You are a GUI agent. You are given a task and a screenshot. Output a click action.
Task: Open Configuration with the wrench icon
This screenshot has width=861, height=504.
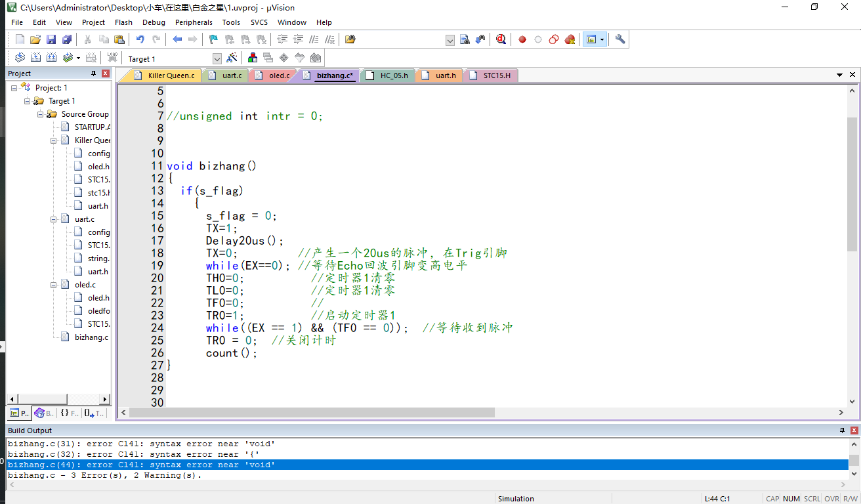(x=620, y=39)
